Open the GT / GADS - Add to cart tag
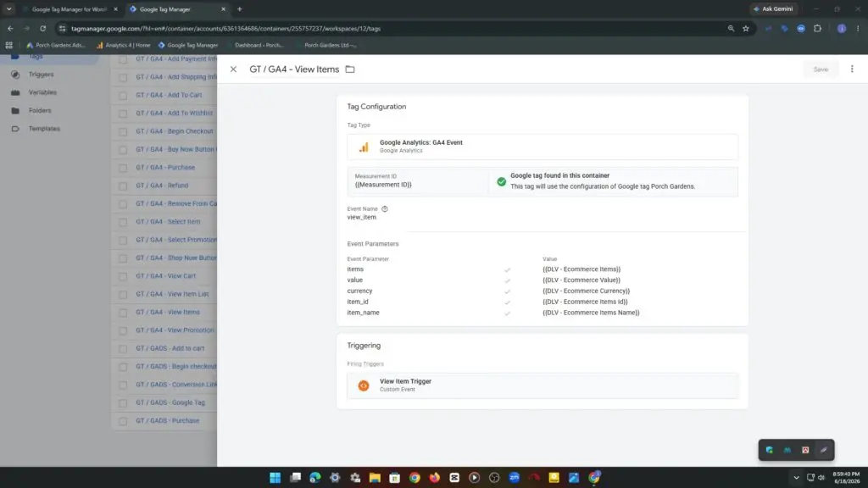 pyautogui.click(x=170, y=348)
